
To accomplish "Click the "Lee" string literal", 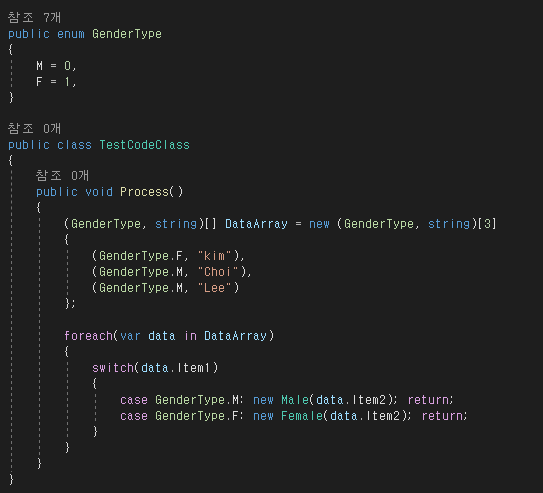I will tap(214, 288).
